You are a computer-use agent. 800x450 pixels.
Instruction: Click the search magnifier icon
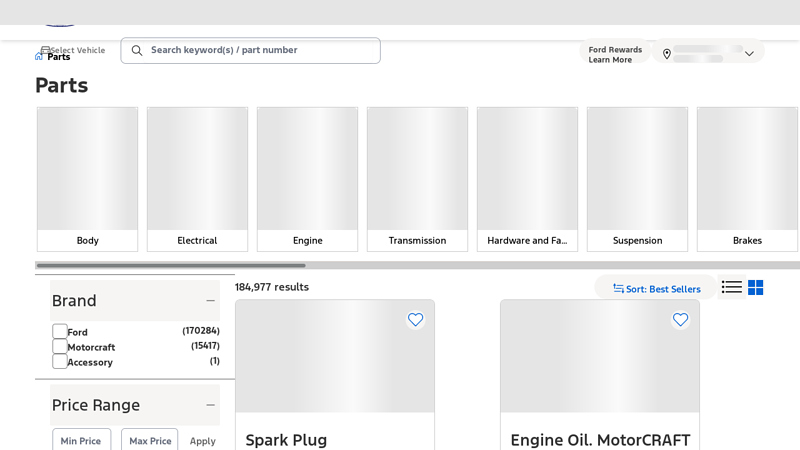coord(137,50)
